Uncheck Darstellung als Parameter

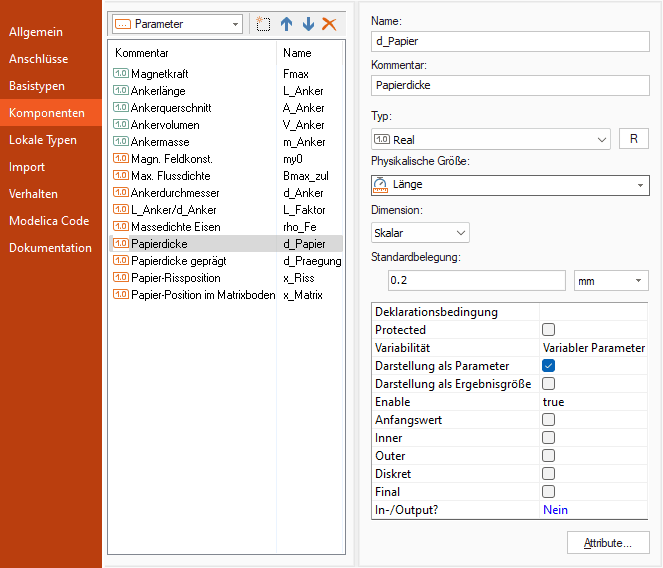(x=548, y=366)
